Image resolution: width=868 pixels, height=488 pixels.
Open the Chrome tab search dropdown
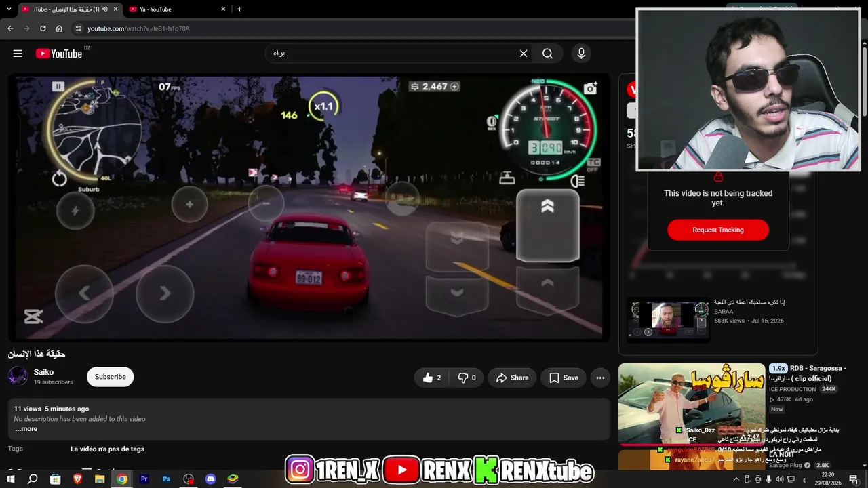9,9
